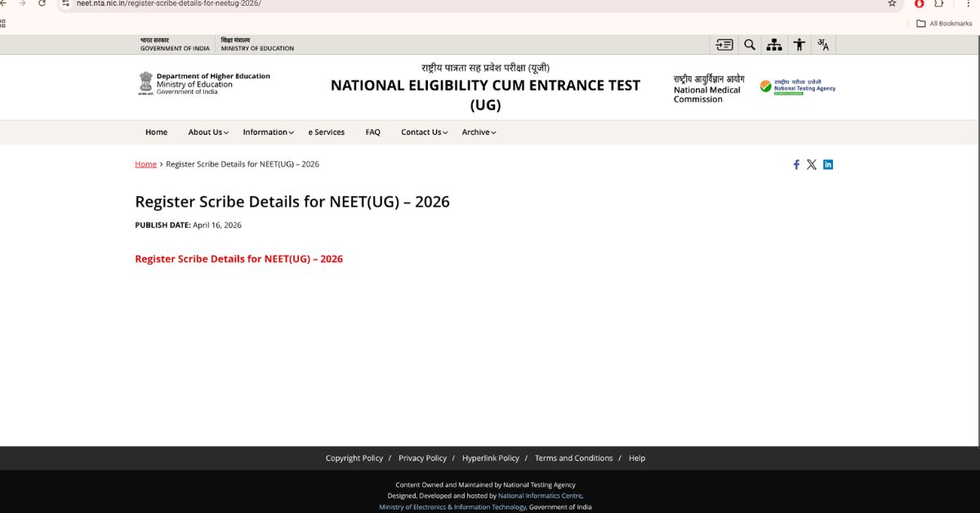Share the page via Facebook icon
This screenshot has width=980, height=513.
pos(796,164)
